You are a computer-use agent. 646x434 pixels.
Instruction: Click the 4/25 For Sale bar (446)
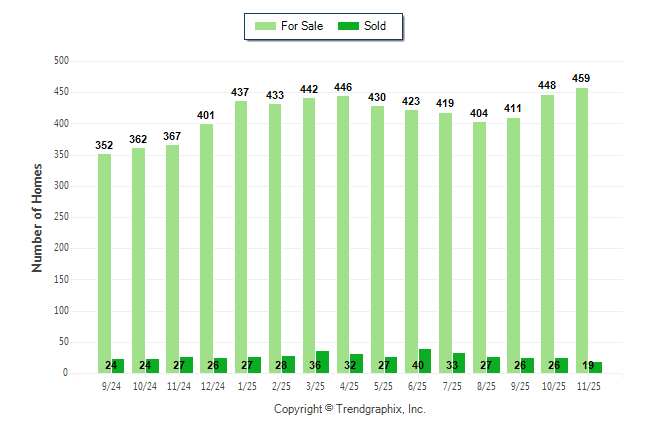click(343, 234)
